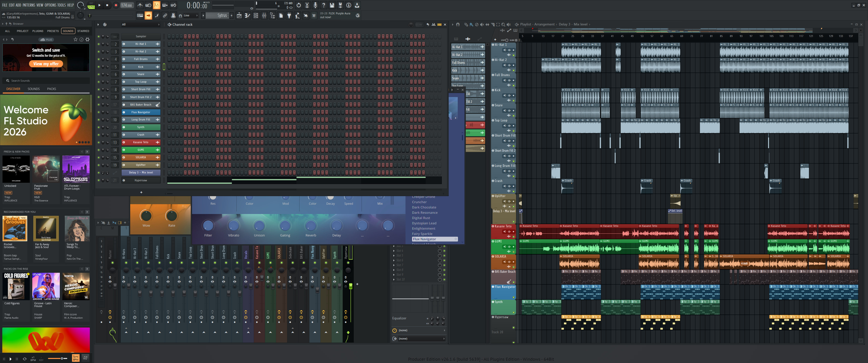The width and height of the screenshot is (868, 363).
Task: Open the microphone recording options icon
Action: [315, 5]
